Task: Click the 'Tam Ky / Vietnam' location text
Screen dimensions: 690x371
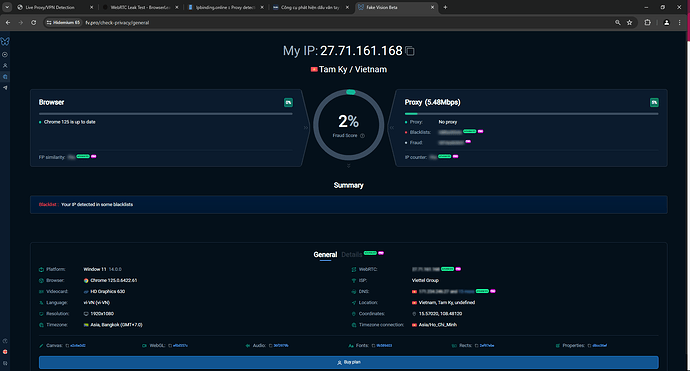Action: (353, 70)
